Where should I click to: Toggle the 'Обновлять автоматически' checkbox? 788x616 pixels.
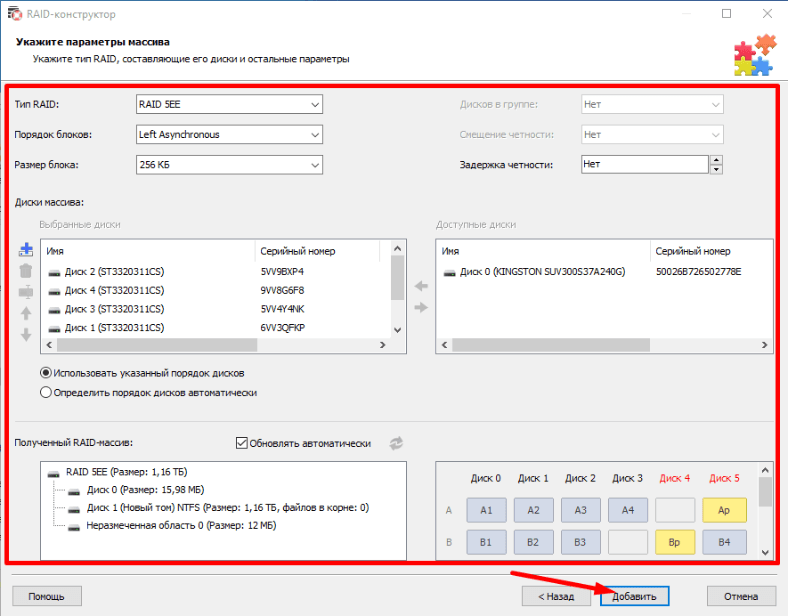[241, 443]
